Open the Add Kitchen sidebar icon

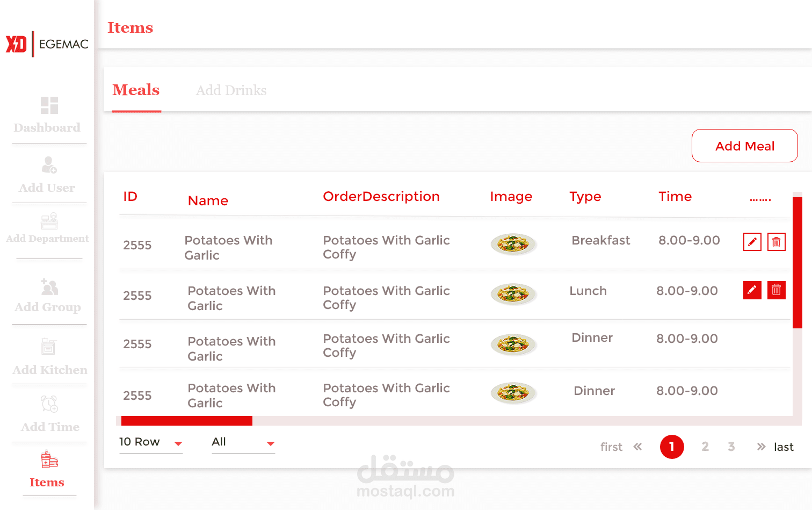pos(49,347)
